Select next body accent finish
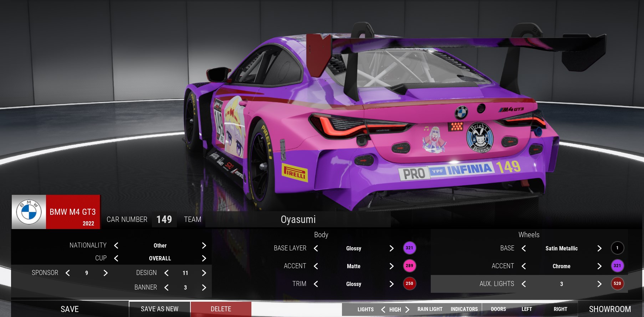This screenshot has width=644, height=317. pyautogui.click(x=392, y=266)
